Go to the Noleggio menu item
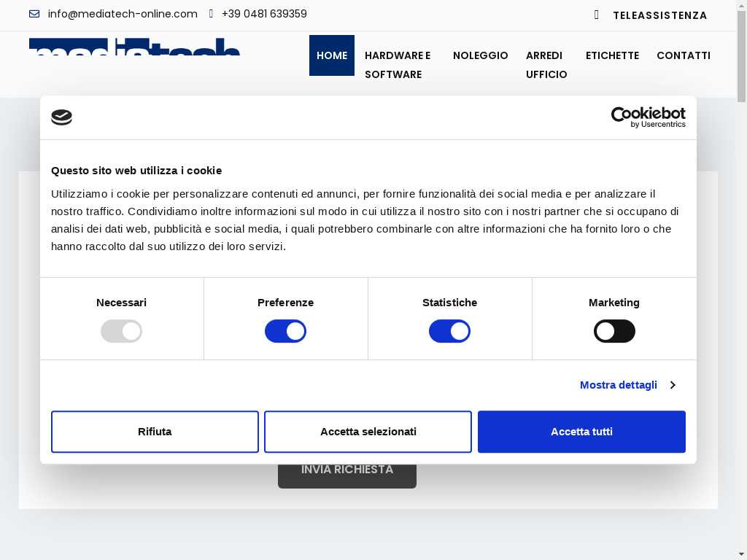Screen dimensions: 747x560 click(480, 55)
